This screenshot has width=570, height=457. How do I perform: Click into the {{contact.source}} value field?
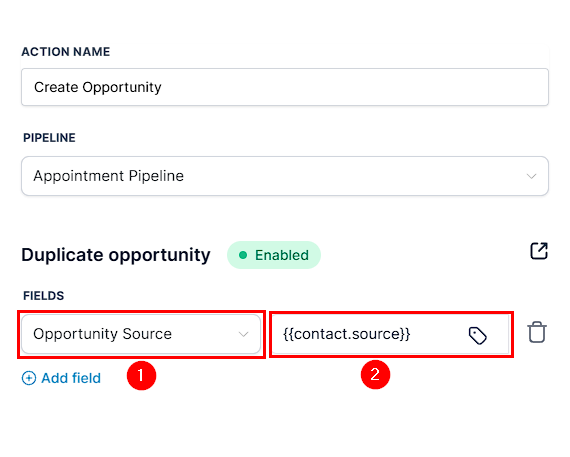click(390, 334)
